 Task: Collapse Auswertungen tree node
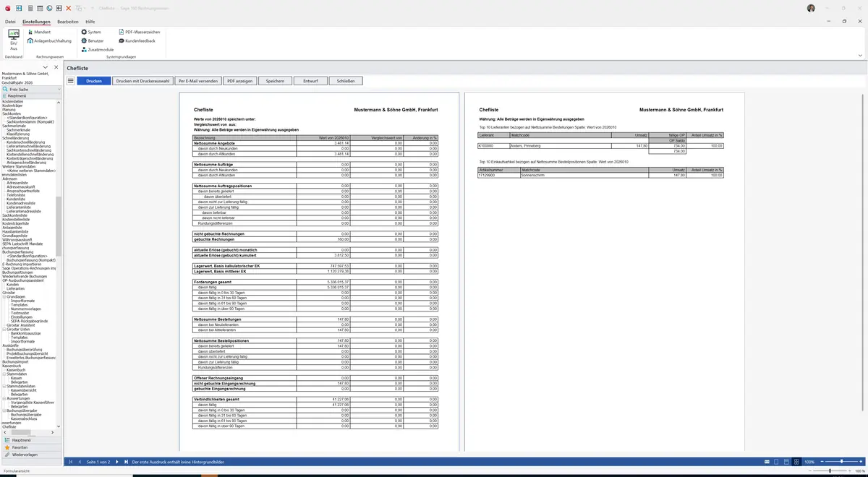coord(4,398)
